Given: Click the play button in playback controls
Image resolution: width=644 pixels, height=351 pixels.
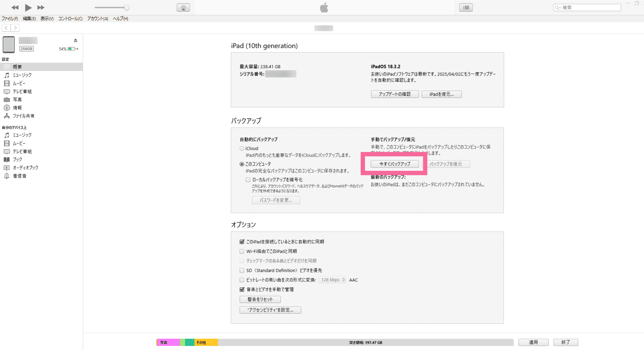Looking at the screenshot, I should point(28,8).
